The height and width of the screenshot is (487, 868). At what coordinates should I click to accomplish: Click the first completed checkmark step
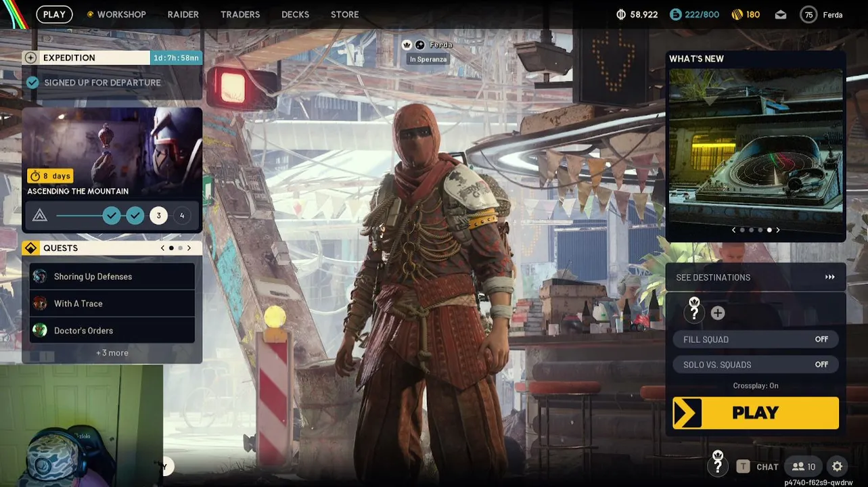click(112, 216)
